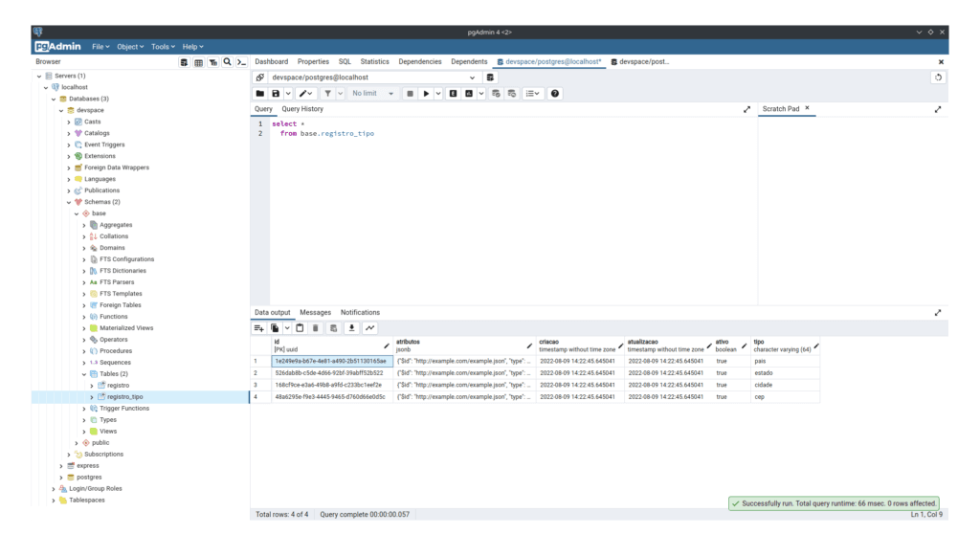Click the new connection database icon
Image resolution: width=980 pixels, height=557 pixels.
point(491,78)
